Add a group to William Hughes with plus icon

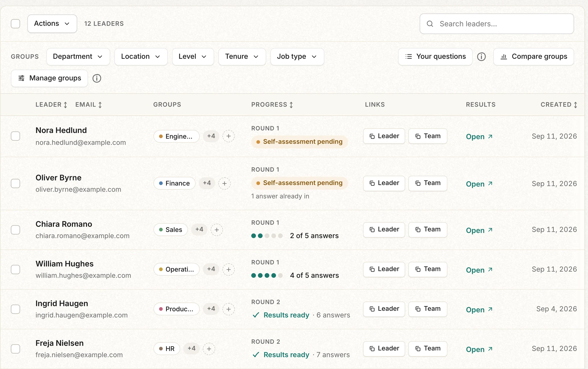click(x=228, y=270)
